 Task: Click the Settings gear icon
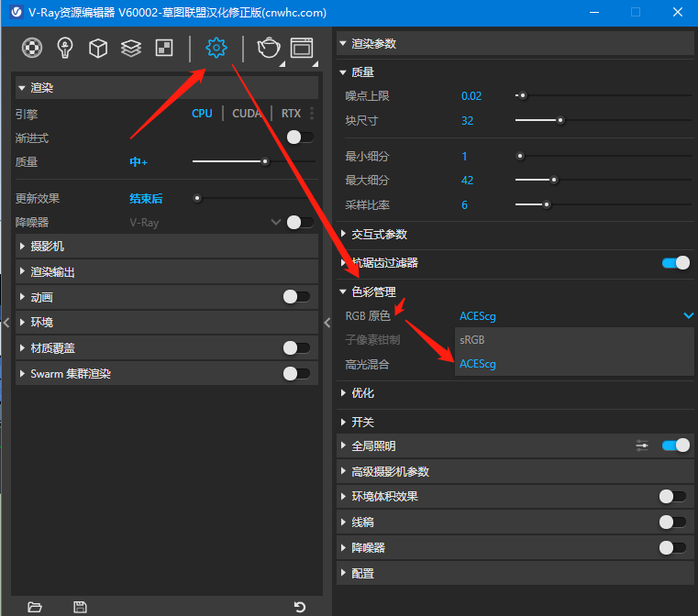click(216, 48)
